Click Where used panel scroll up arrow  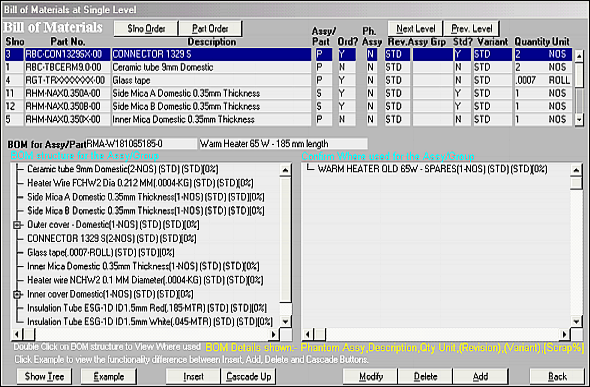[x=576, y=170]
